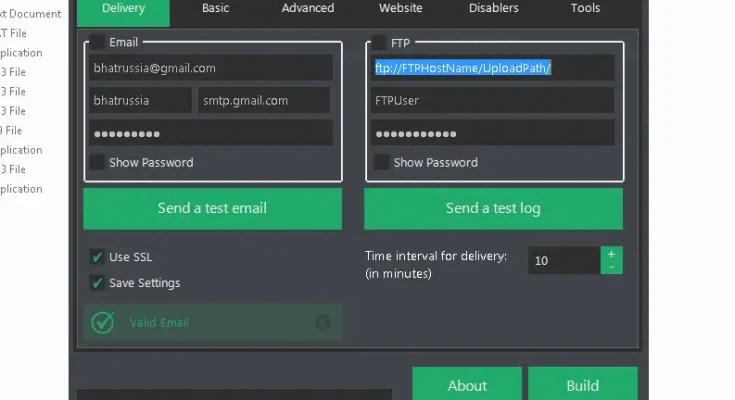Switch to the Basic tab
This screenshot has height=400, width=735.
[x=215, y=9]
